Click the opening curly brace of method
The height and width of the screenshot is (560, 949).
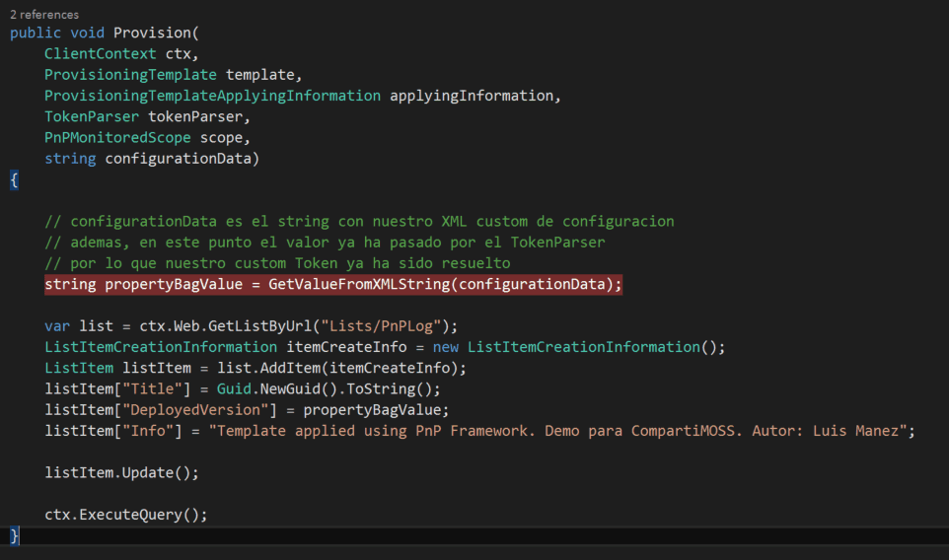pyautogui.click(x=14, y=180)
